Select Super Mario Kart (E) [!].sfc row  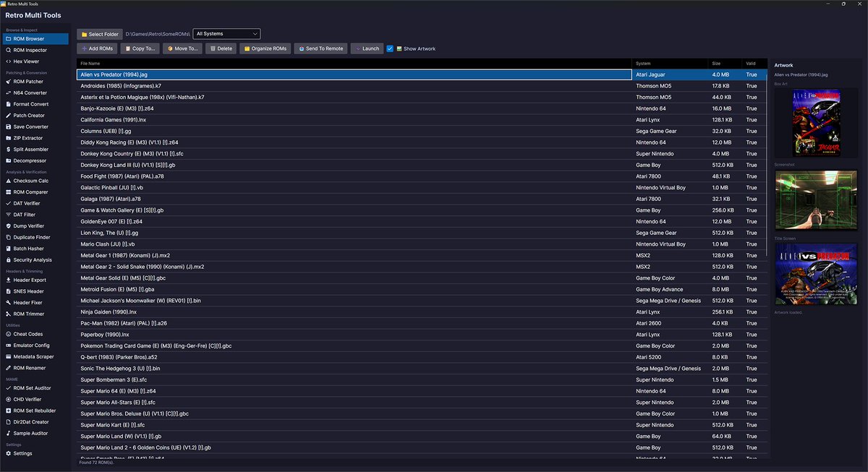pos(421,425)
